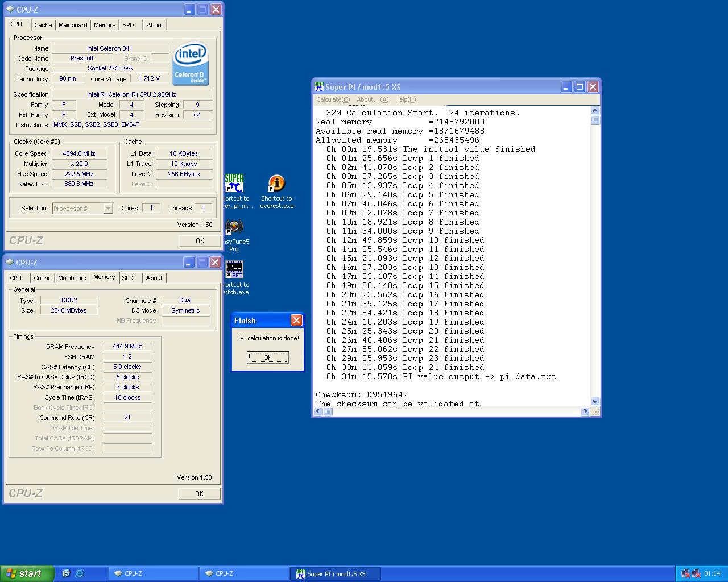The width and height of the screenshot is (728, 582).
Task: Click the Channels # value Dual
Action: (x=185, y=300)
